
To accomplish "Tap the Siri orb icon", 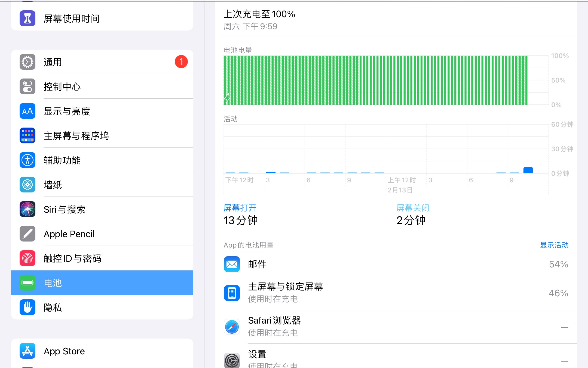I will (27, 209).
